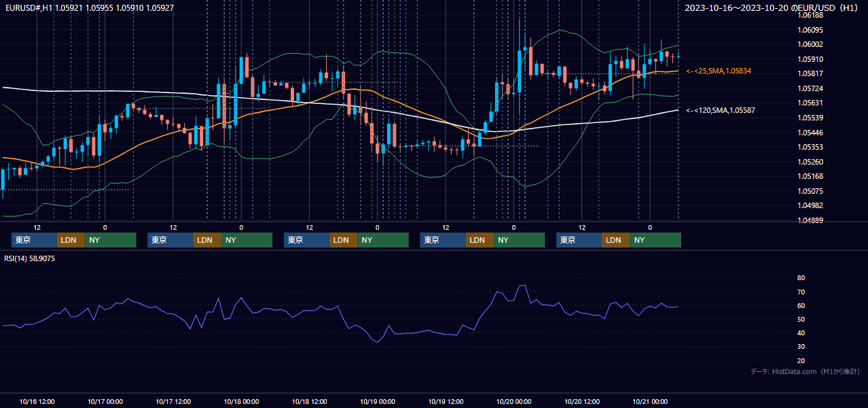Select the 10/20 00:00 date label
The width and height of the screenshot is (868, 408).
pyautogui.click(x=514, y=401)
